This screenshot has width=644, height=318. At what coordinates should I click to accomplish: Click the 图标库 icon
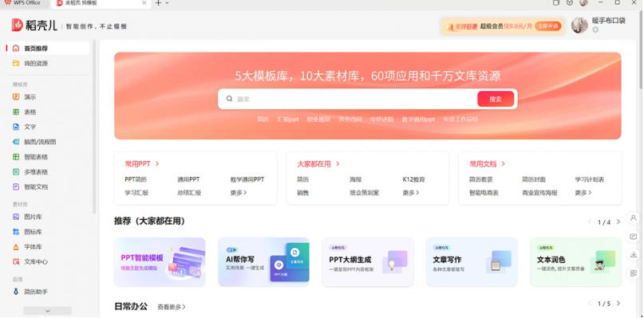pos(16,232)
